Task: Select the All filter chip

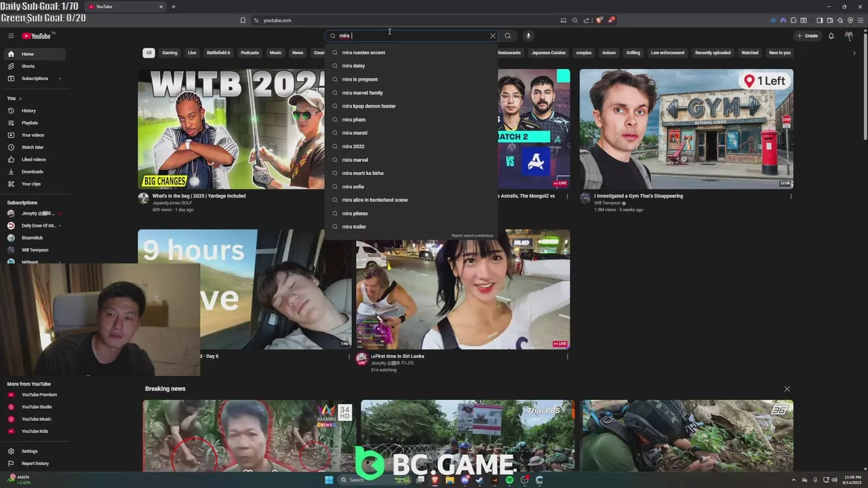Action: (149, 53)
